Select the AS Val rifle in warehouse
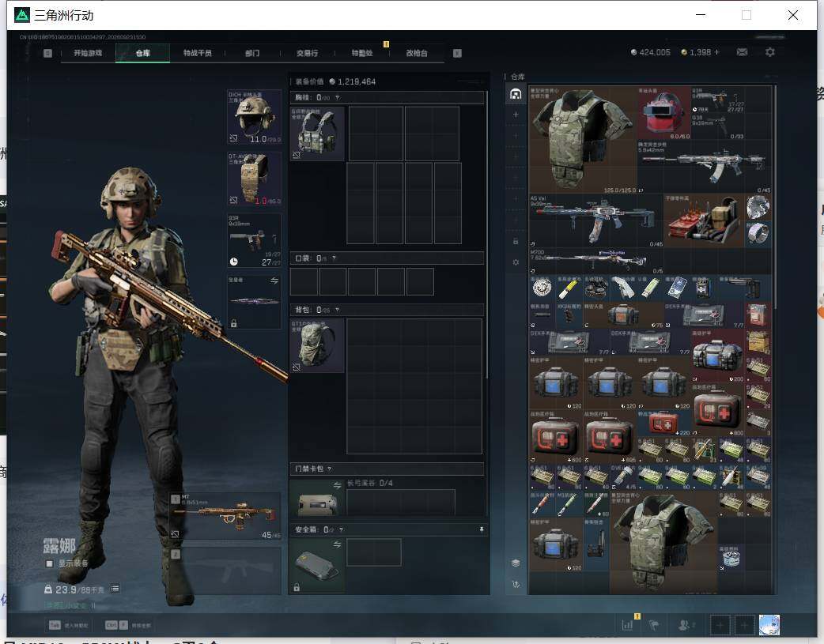Screen dimensions: 824x644 click(x=596, y=220)
